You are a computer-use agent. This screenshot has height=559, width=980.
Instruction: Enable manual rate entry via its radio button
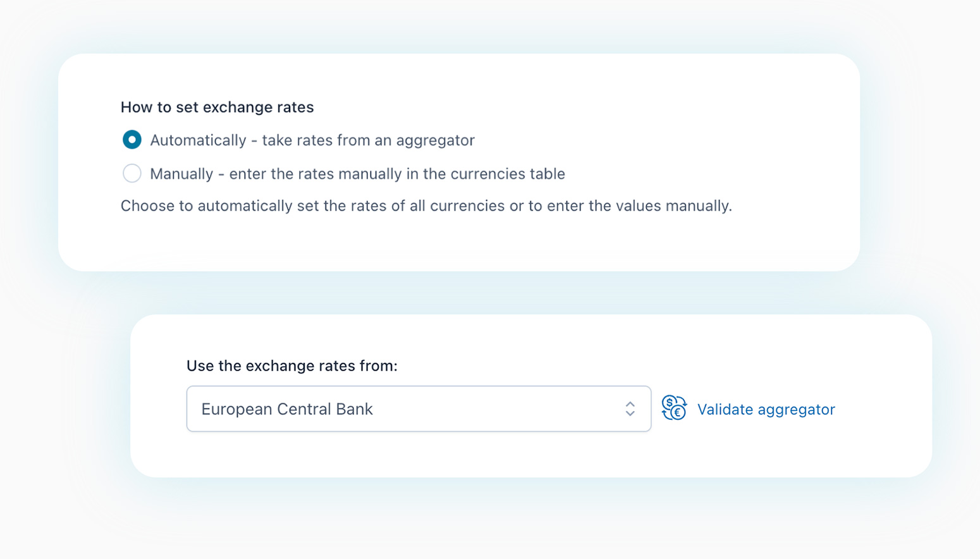pos(132,173)
